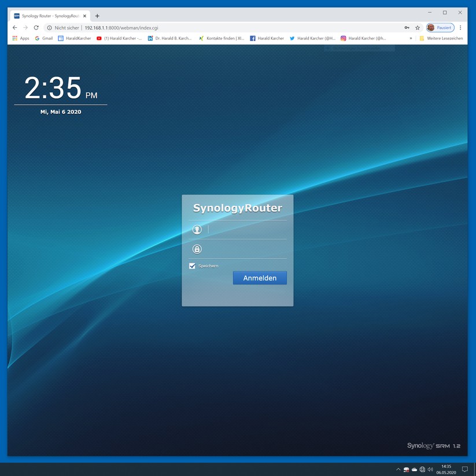
Task: Expand hidden bookmarks with the chevron
Action: click(411, 38)
